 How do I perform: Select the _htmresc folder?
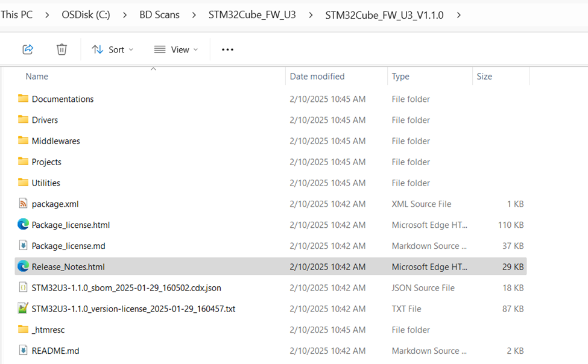pos(48,330)
